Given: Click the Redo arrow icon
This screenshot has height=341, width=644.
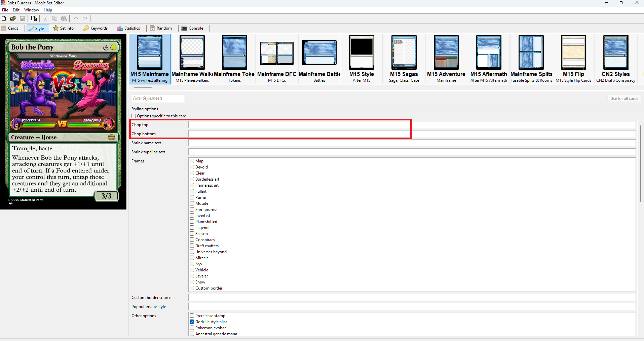Looking at the screenshot, I should coord(85,18).
